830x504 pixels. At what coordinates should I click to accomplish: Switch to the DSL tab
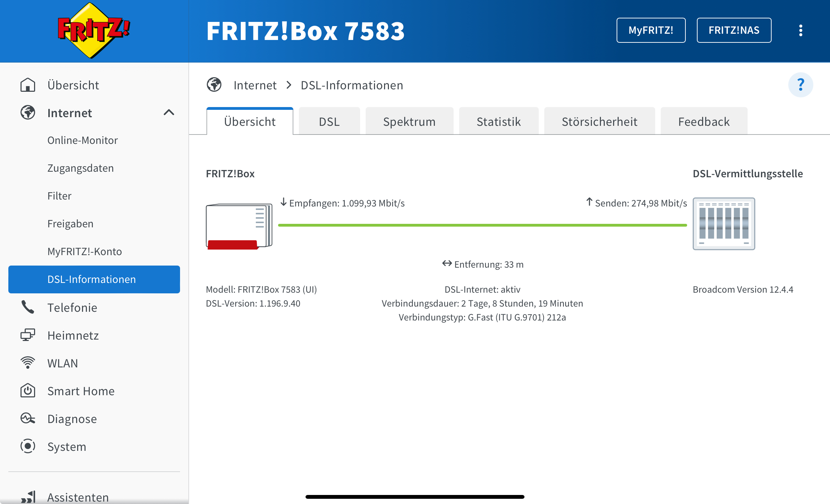pos(329,121)
